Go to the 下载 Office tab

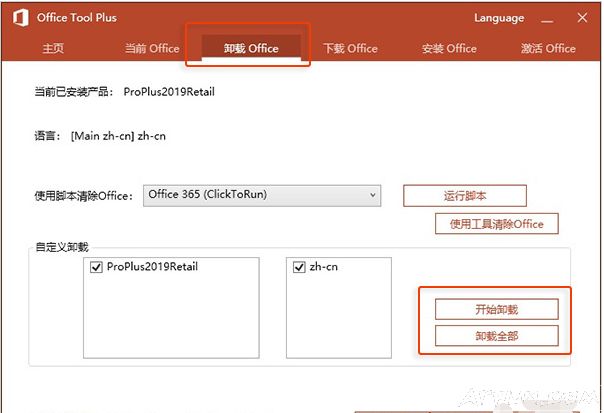tap(350, 48)
